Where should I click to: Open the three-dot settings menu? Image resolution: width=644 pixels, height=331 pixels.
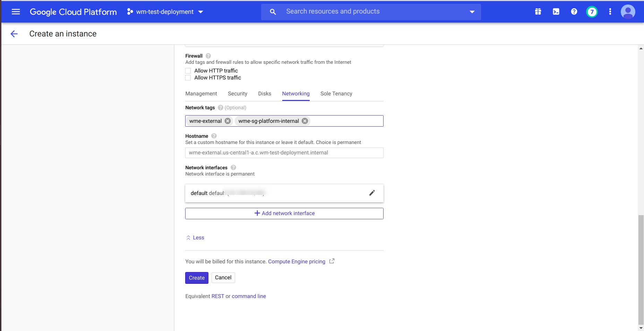pos(610,12)
